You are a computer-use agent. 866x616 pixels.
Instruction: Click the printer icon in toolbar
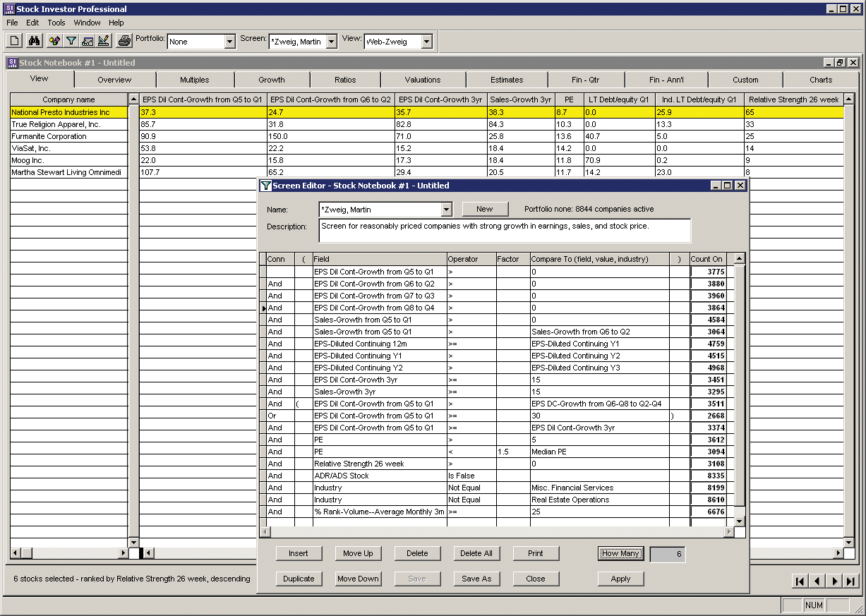coord(124,41)
